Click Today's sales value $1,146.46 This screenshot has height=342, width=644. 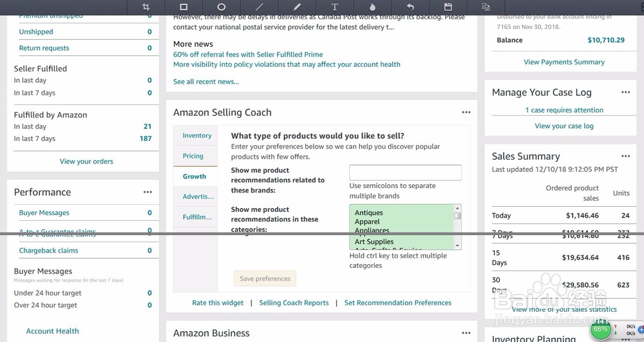tap(582, 216)
